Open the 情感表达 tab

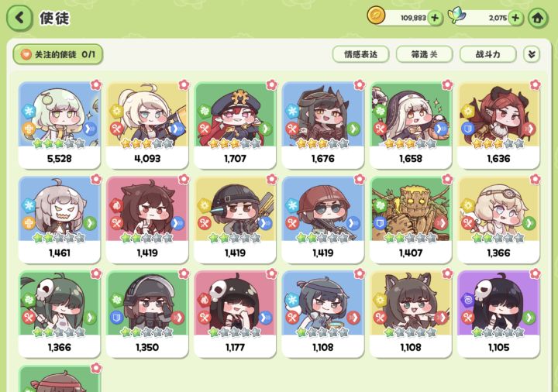click(x=360, y=54)
